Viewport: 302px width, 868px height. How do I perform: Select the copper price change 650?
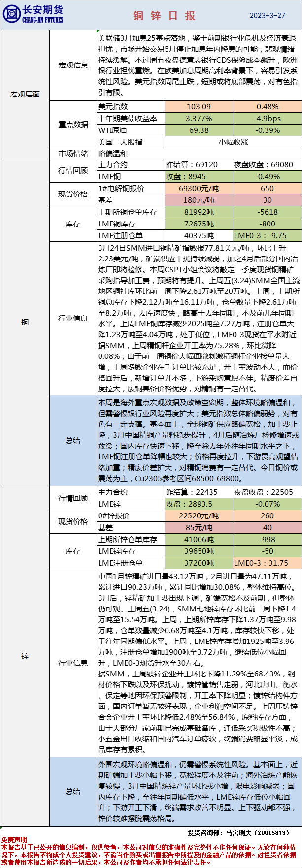pos(267,188)
